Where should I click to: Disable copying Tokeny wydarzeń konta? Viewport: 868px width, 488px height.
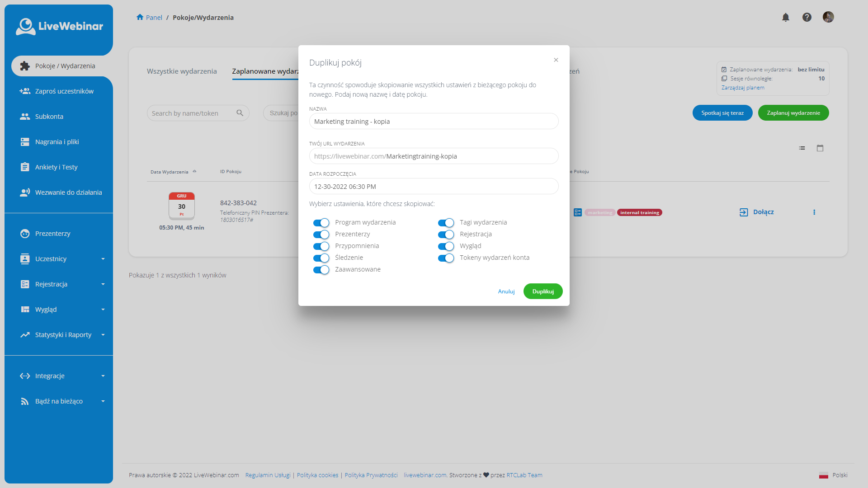pyautogui.click(x=446, y=258)
